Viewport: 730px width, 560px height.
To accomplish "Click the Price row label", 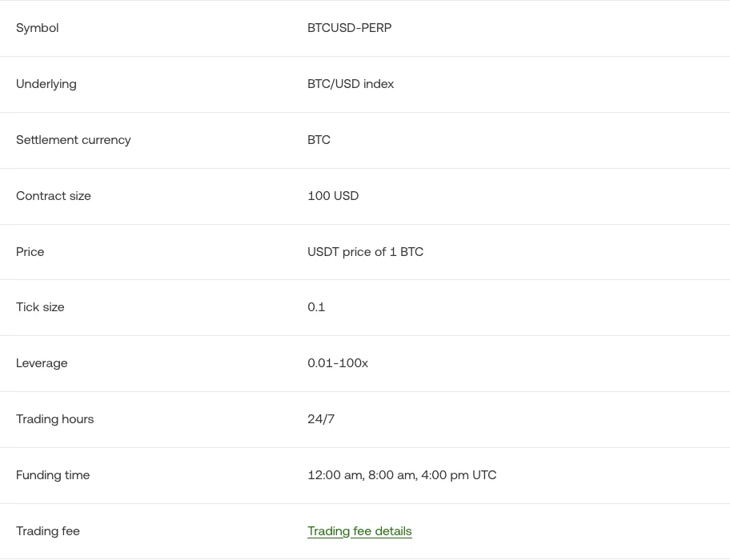I will (x=30, y=252).
